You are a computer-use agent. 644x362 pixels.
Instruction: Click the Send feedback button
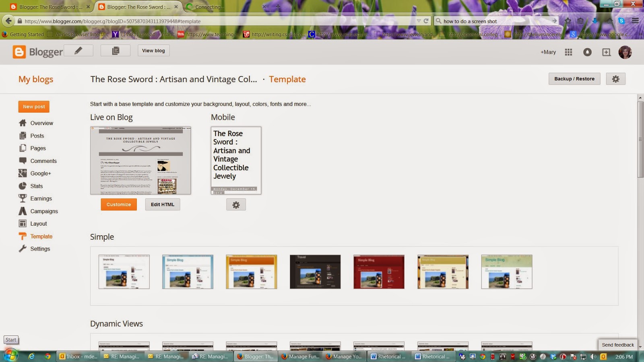point(618,345)
